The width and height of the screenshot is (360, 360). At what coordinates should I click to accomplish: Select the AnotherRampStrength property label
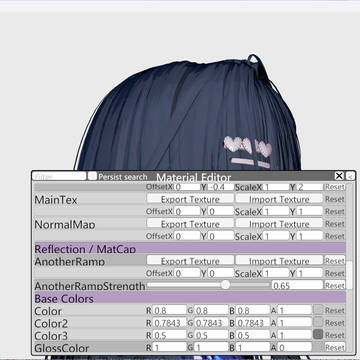pos(90,286)
